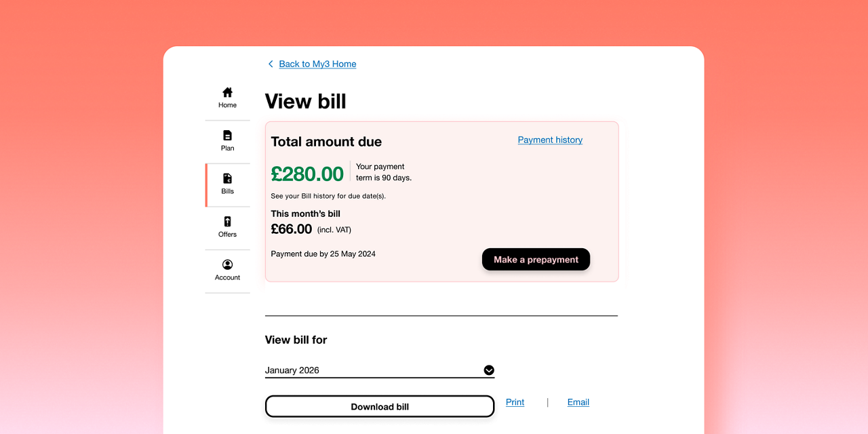Switch to the Bills navigation item
This screenshot has width=868, height=434.
227,184
